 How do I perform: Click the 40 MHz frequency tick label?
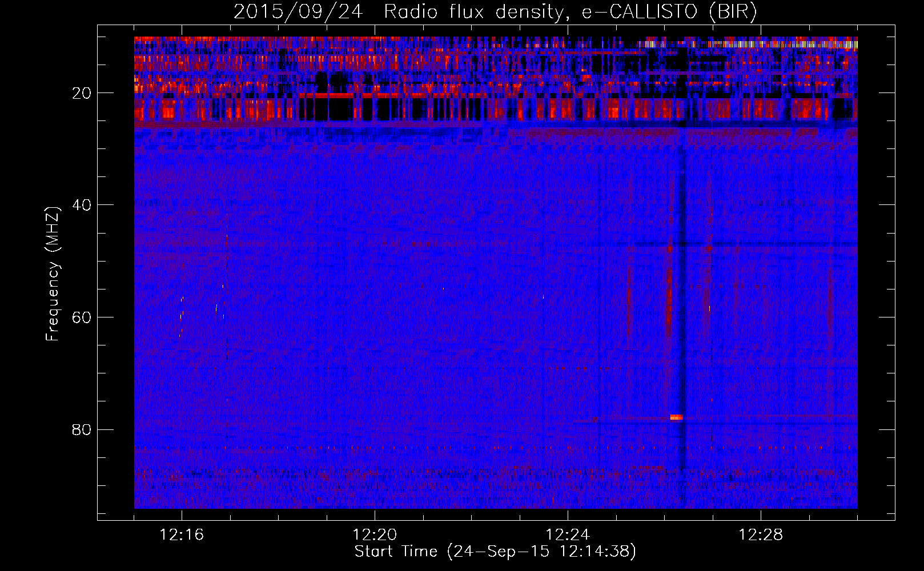[82, 205]
